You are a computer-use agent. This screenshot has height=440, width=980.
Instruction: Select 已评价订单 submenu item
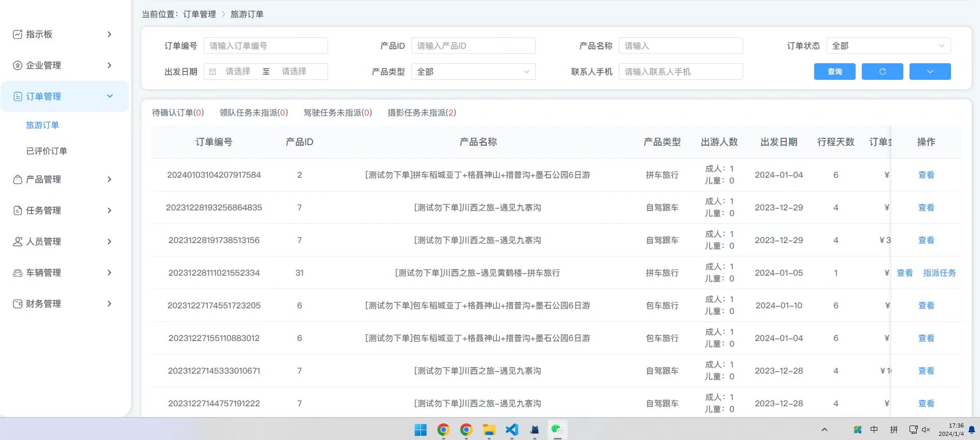click(47, 151)
